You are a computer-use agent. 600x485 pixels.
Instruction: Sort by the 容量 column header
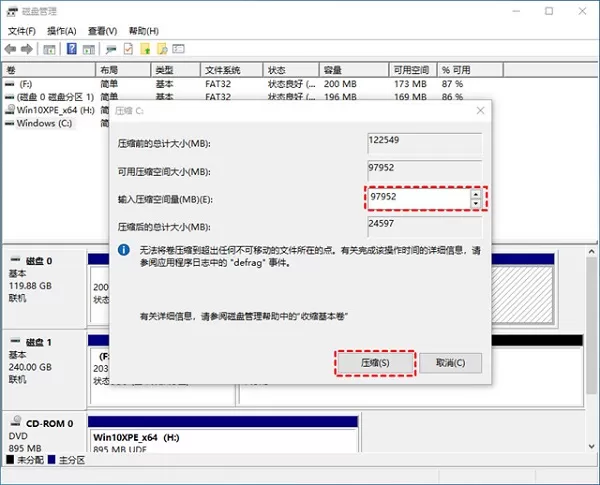point(354,70)
